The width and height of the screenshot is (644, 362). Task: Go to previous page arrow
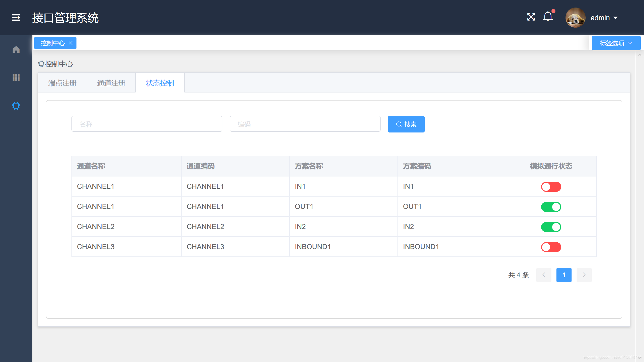pos(544,275)
